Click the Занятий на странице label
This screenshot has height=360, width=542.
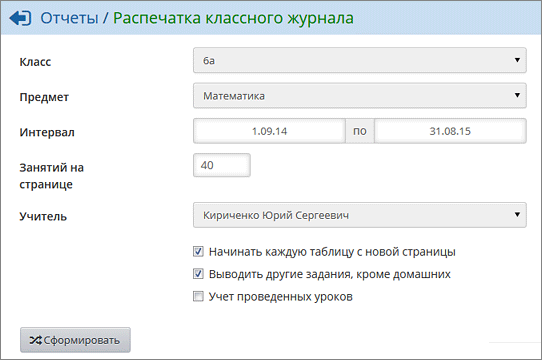coord(52,176)
